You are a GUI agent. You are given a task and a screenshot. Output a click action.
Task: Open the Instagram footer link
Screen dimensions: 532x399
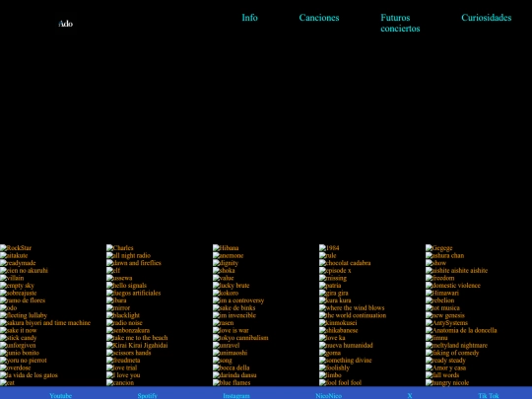coord(236,396)
